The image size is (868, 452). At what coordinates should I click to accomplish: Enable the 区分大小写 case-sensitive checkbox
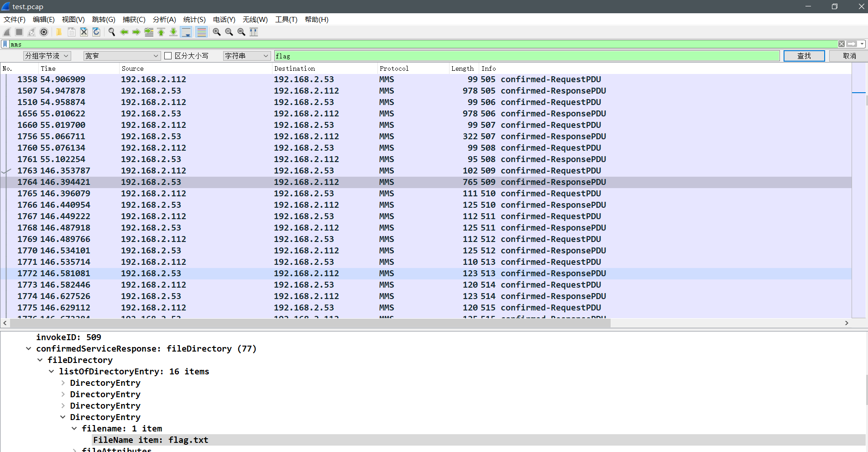(168, 56)
